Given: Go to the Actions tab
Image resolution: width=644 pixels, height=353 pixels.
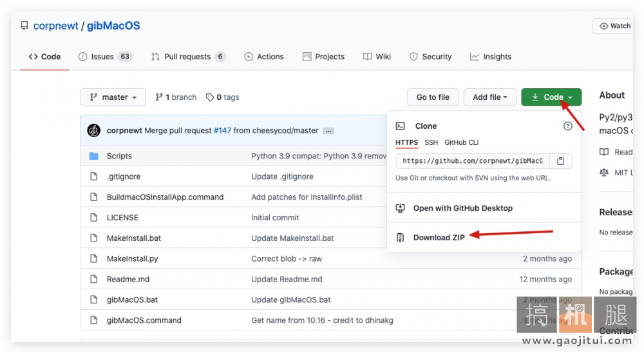Looking at the screenshot, I should pos(263,57).
